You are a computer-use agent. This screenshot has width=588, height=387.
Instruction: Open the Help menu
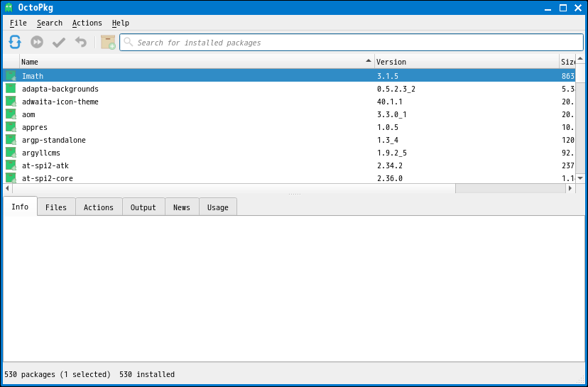[121, 23]
